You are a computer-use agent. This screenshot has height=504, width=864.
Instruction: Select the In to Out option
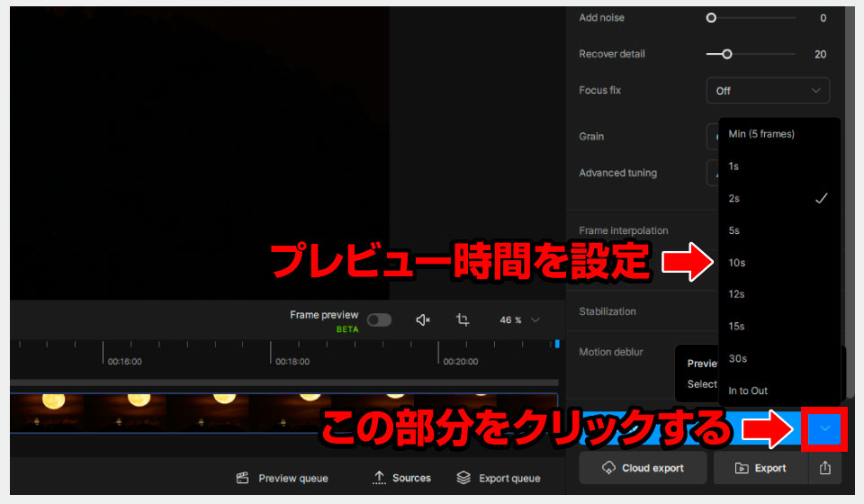coord(748,391)
